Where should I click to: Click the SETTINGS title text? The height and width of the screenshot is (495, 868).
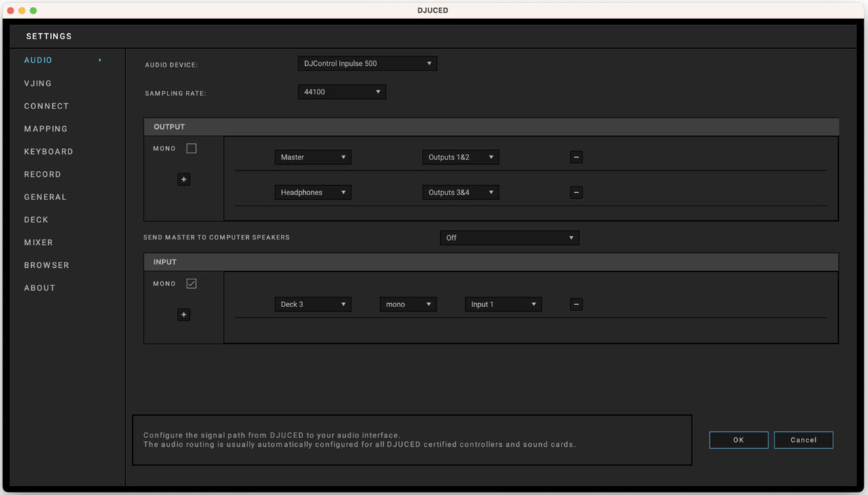coord(49,37)
